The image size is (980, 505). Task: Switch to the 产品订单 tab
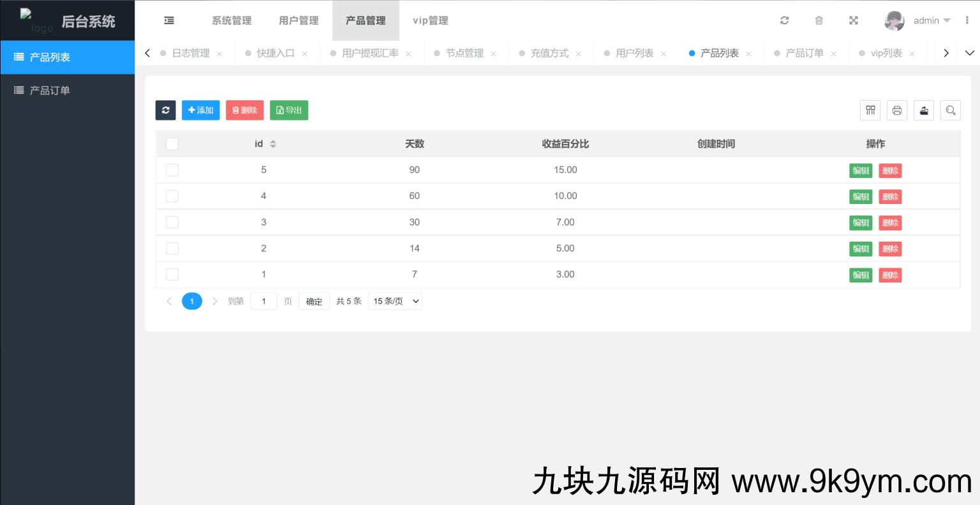(x=804, y=53)
